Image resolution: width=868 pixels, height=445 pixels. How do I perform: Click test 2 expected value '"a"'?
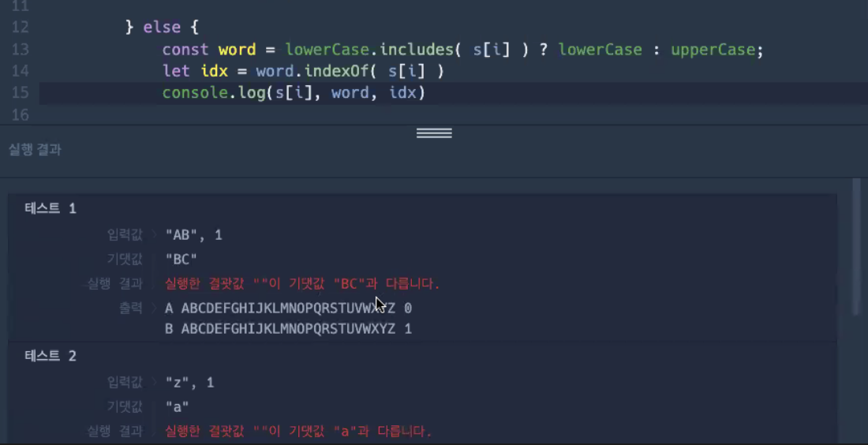click(x=177, y=407)
